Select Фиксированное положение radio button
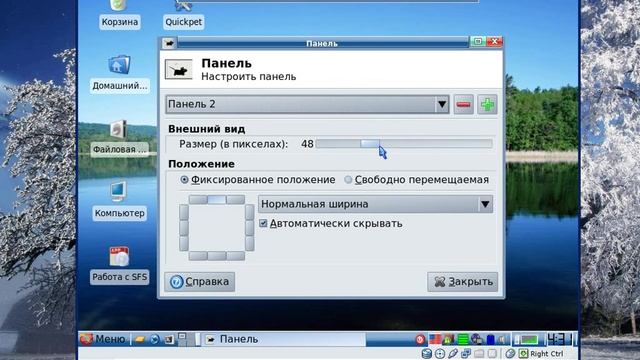640x360 pixels. point(258,180)
